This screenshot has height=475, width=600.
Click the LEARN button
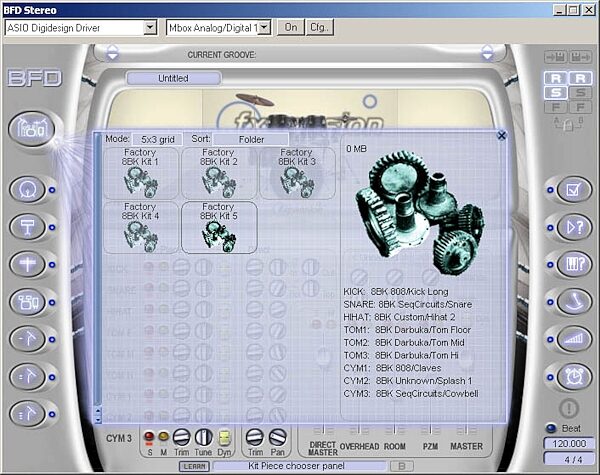[194, 466]
